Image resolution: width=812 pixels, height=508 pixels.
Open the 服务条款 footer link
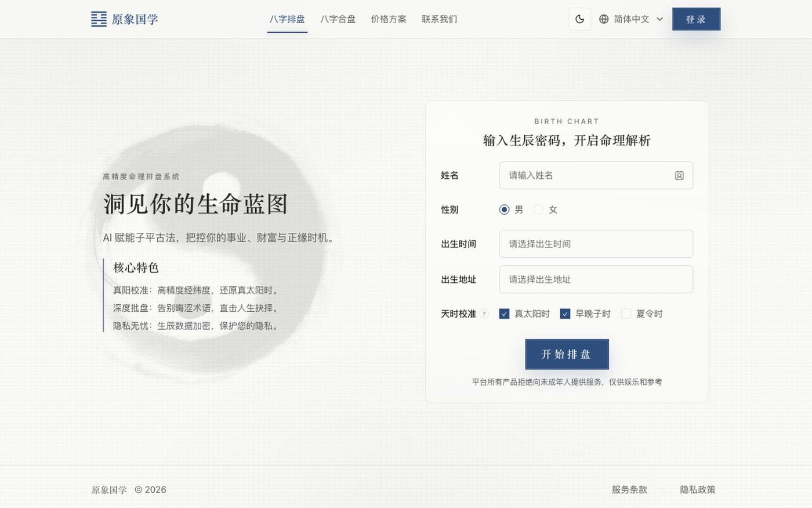point(629,489)
